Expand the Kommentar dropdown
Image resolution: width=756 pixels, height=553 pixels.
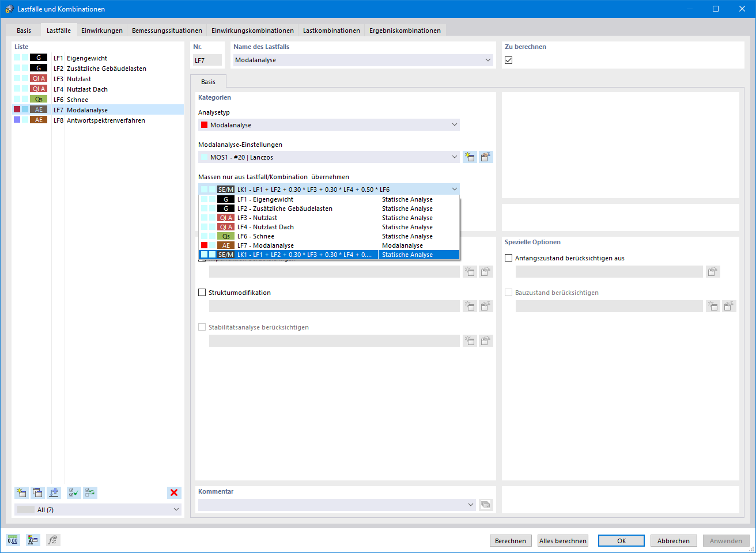(x=470, y=505)
